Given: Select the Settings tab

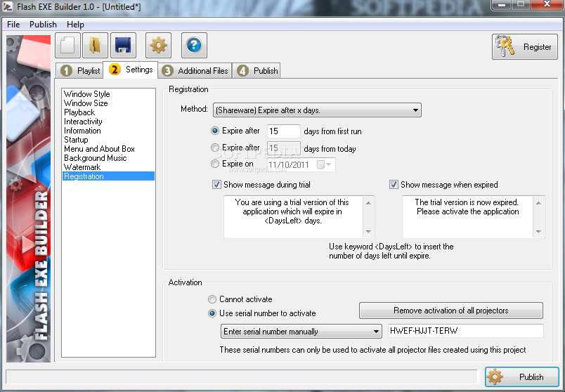Looking at the screenshot, I should (131, 70).
